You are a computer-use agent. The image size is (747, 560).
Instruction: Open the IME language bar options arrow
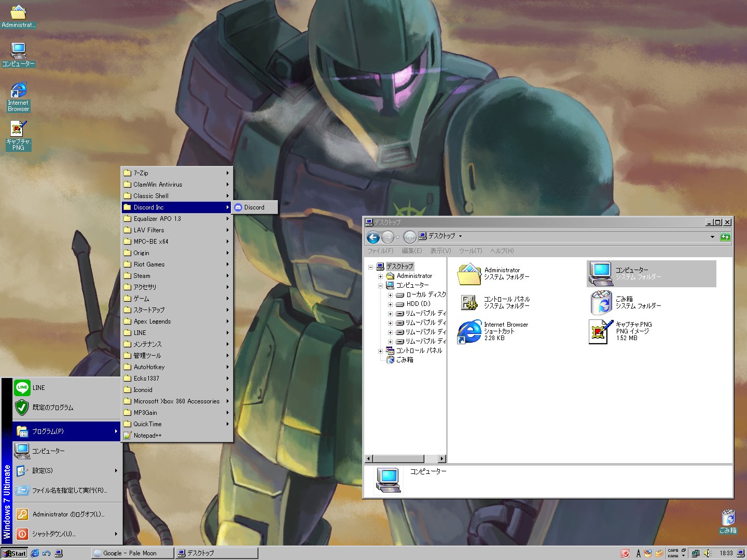coord(684,556)
